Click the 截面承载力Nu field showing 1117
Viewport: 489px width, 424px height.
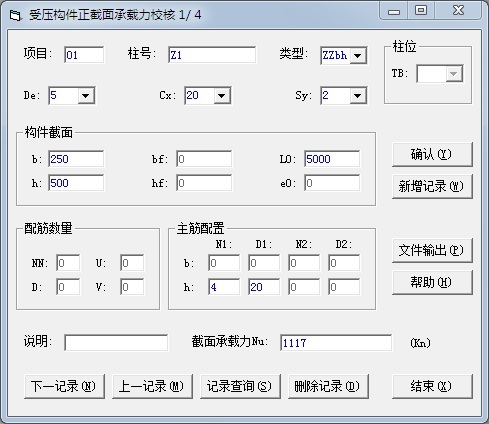click(336, 343)
